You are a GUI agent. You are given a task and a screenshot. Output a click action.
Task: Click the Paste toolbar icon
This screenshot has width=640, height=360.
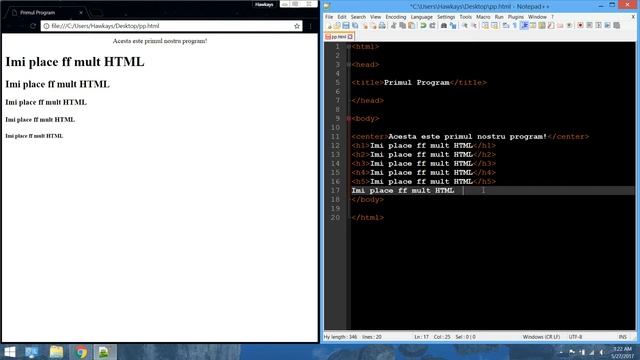pos(411,26)
